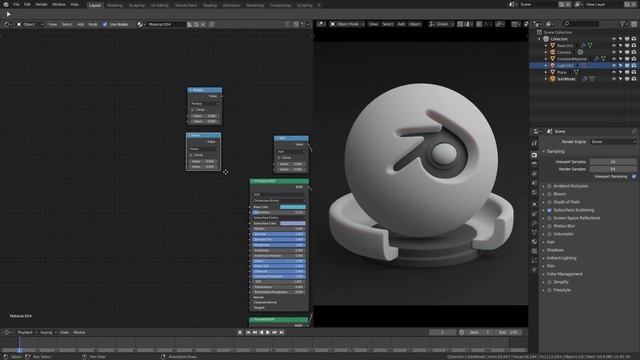This screenshot has width=640, height=360.
Task: Open the Render menu
Action: pyautogui.click(x=41, y=4)
